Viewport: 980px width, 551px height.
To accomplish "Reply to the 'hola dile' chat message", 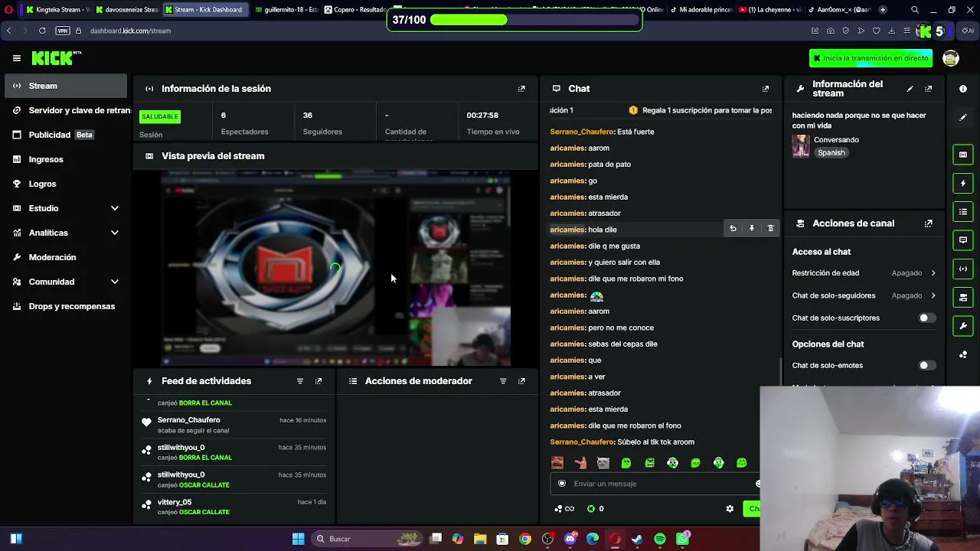I will (733, 228).
